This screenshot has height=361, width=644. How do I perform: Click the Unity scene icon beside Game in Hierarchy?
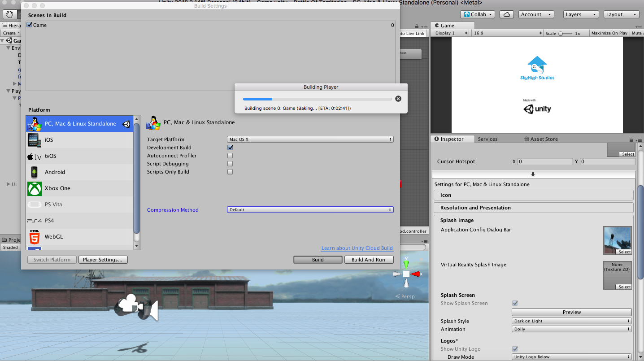tap(9, 40)
